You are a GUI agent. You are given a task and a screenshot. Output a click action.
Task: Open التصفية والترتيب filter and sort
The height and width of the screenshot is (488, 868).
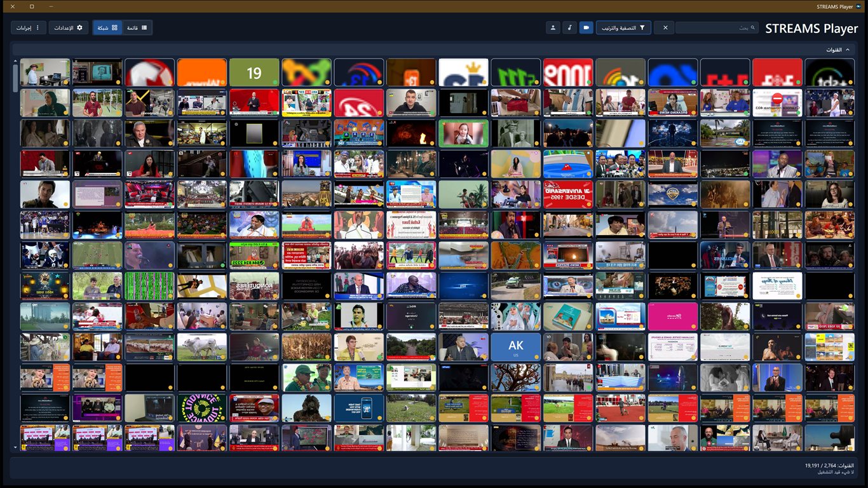pyautogui.click(x=623, y=28)
